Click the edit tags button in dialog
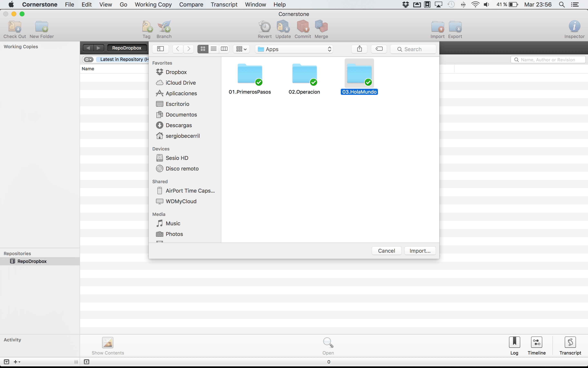This screenshot has height=368, width=588. pyautogui.click(x=379, y=49)
